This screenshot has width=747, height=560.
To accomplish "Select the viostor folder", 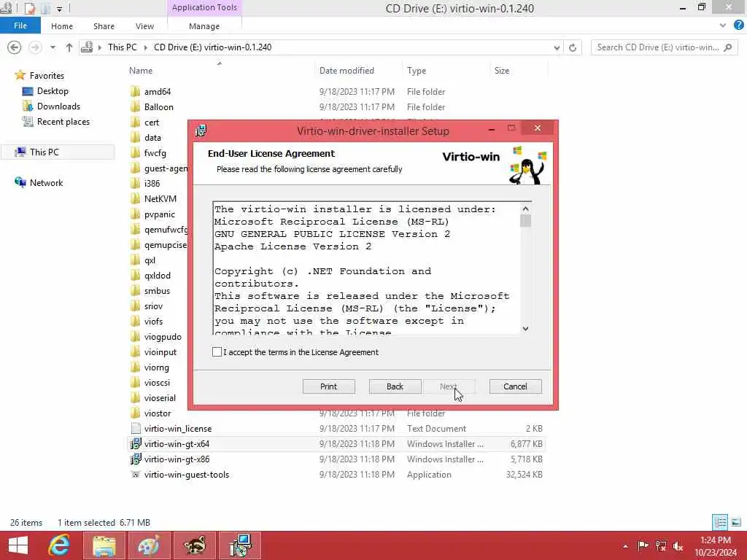I will pyautogui.click(x=158, y=413).
